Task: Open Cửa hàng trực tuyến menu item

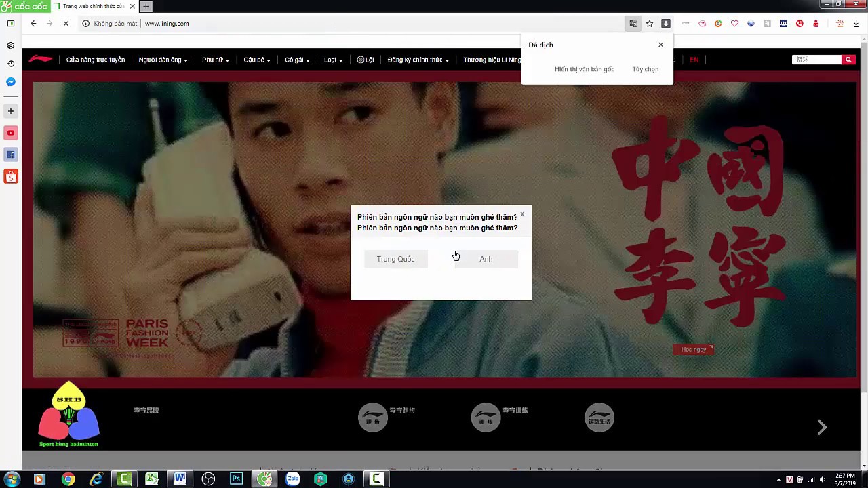Action: [96, 60]
